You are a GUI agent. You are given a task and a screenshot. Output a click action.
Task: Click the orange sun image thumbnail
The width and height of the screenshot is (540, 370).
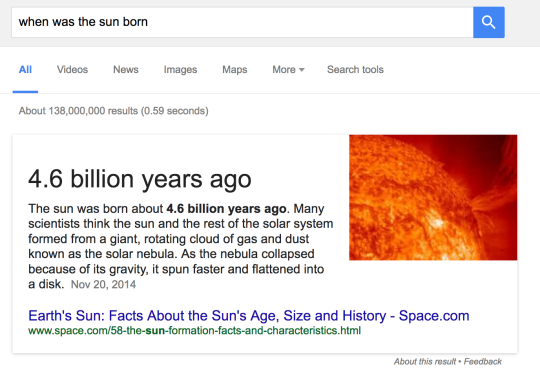click(433, 197)
